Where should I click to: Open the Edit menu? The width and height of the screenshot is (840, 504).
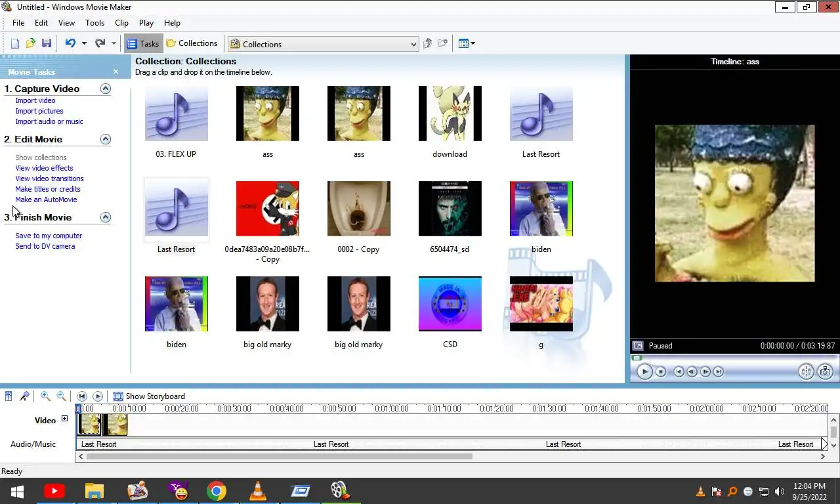click(x=41, y=22)
